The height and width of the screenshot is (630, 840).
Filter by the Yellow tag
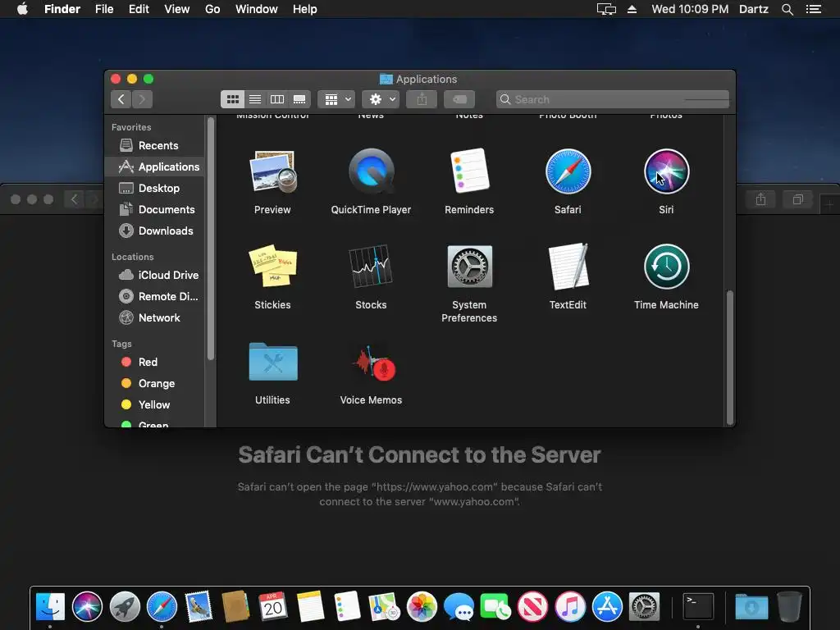(155, 405)
